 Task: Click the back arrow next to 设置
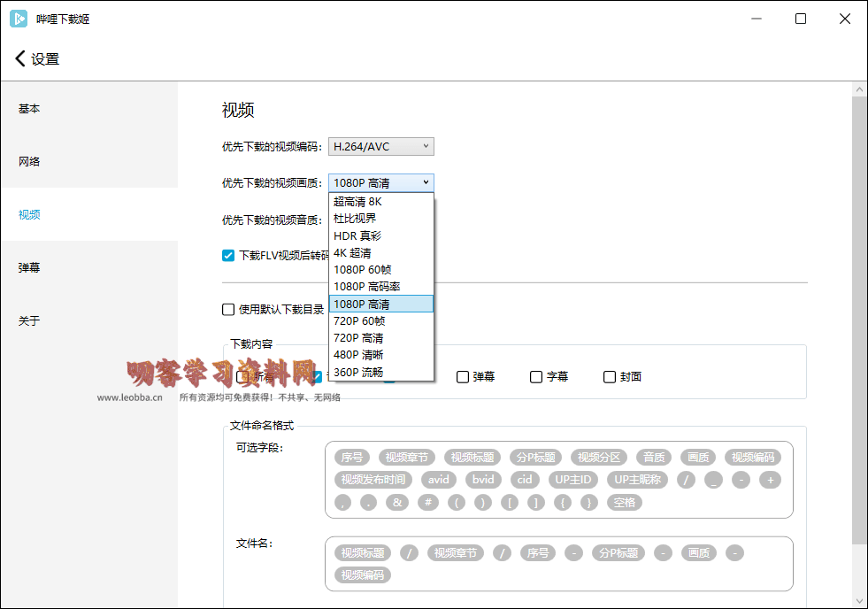point(20,59)
